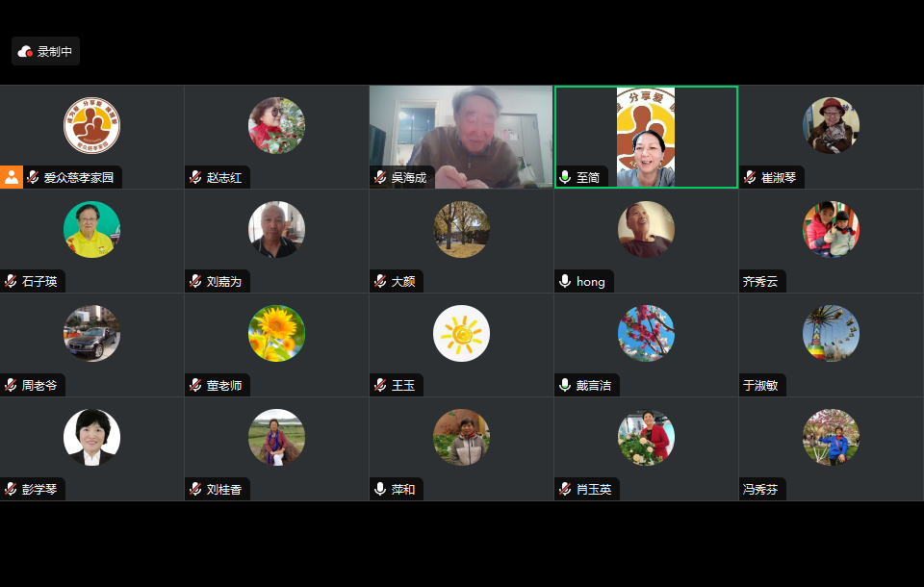924x587 pixels.
Task: Click the 录制中 recording indicator
Action: point(45,51)
